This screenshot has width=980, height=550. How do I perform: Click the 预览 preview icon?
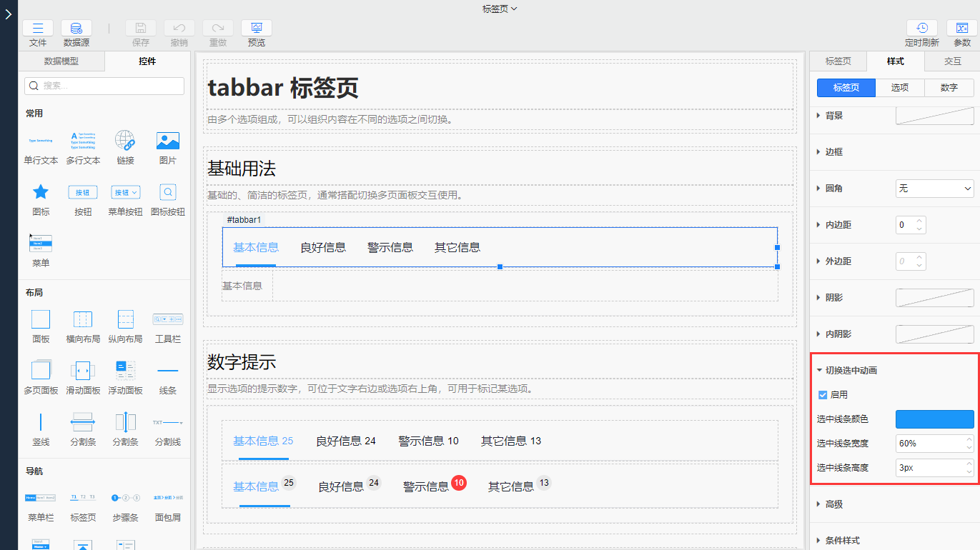pyautogui.click(x=256, y=29)
